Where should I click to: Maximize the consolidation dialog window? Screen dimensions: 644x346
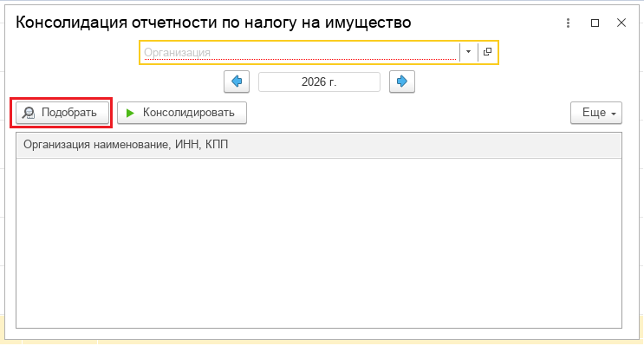595,23
